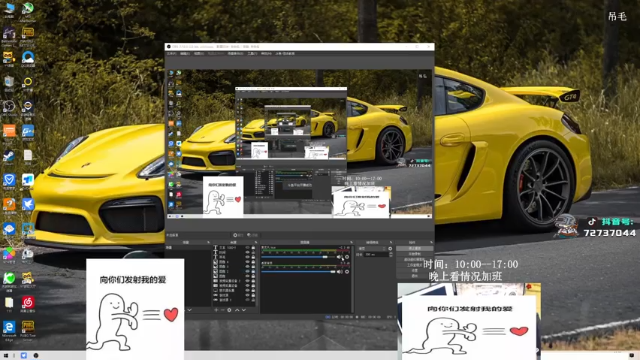The width and height of the screenshot is (640, 360).
Task: Click the OBS icon on the taskbar
Action: click(36, 356)
